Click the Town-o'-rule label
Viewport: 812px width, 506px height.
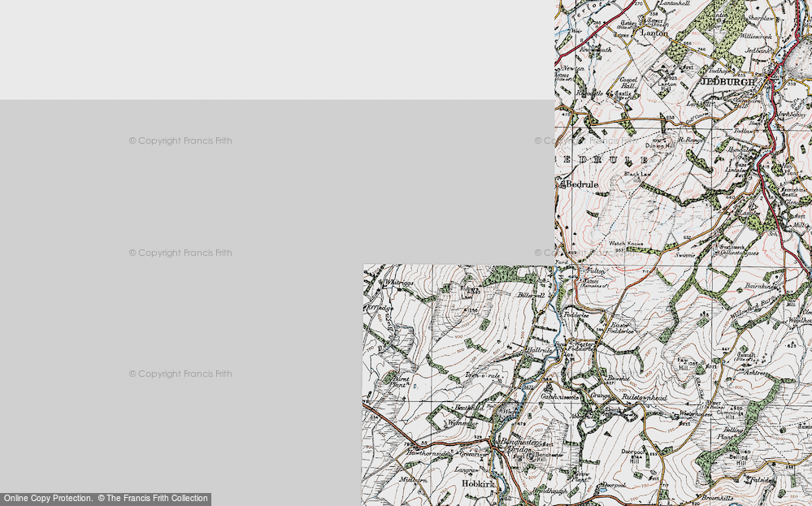tap(483, 375)
